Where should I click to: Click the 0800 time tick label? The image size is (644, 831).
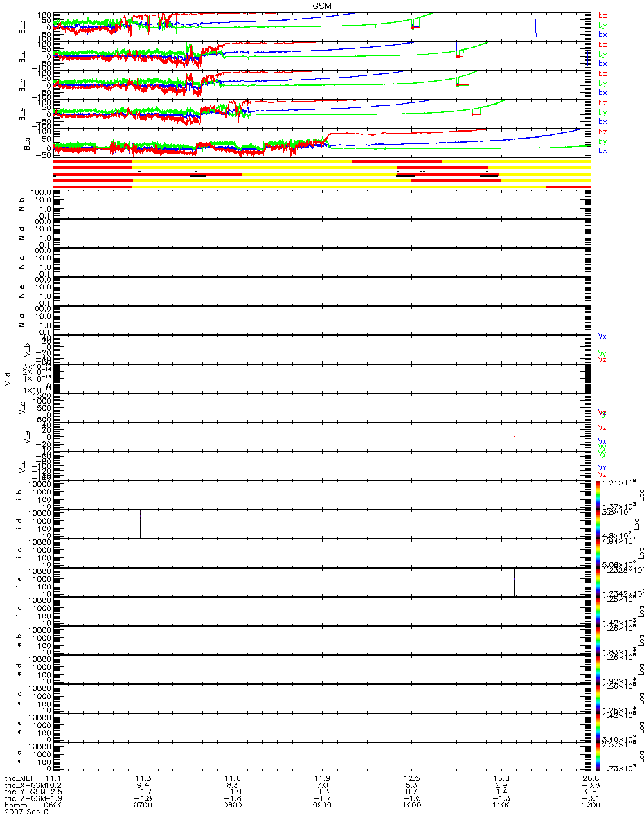(x=233, y=806)
